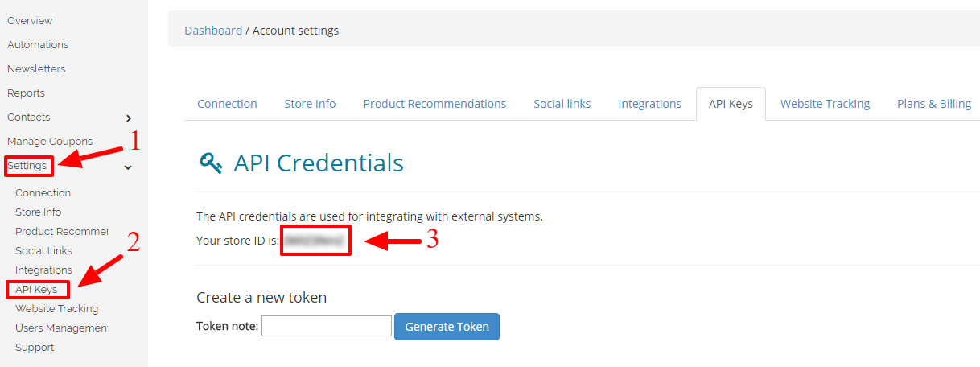
Task: Collapse the Settings menu chevron
Action: pyautogui.click(x=128, y=167)
